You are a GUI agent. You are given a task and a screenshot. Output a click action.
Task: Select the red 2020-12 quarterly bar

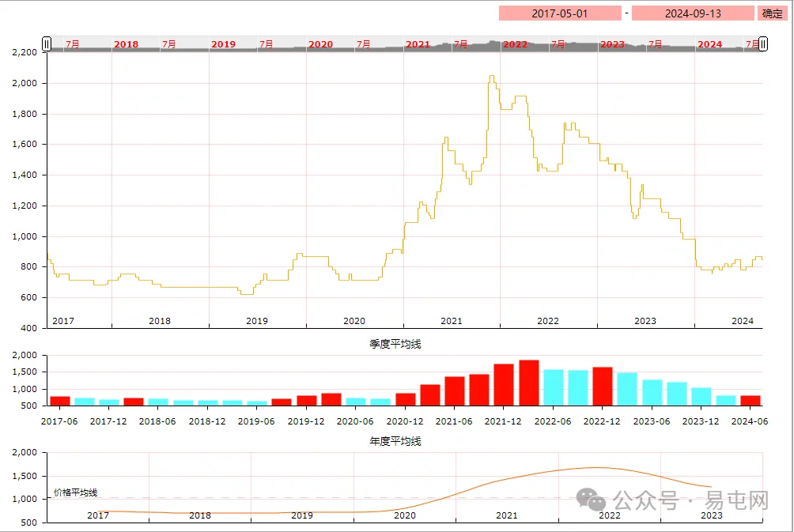coord(406,399)
